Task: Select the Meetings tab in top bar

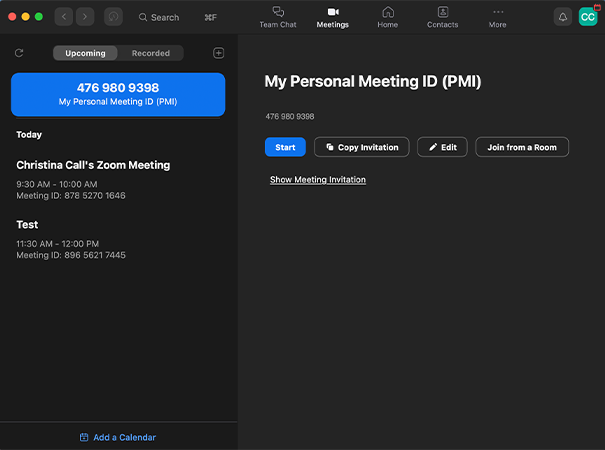Action: tap(333, 17)
